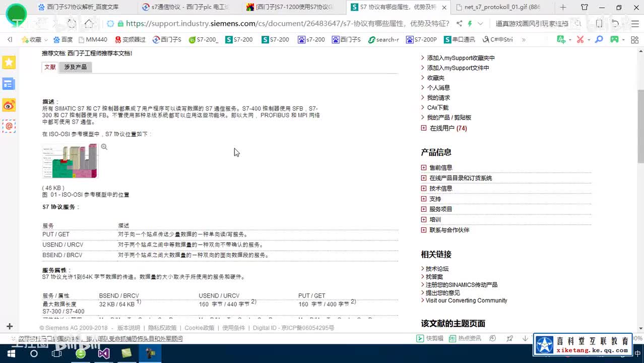Expand the 售前信息 section
This screenshot has height=363, width=644.
click(x=424, y=167)
